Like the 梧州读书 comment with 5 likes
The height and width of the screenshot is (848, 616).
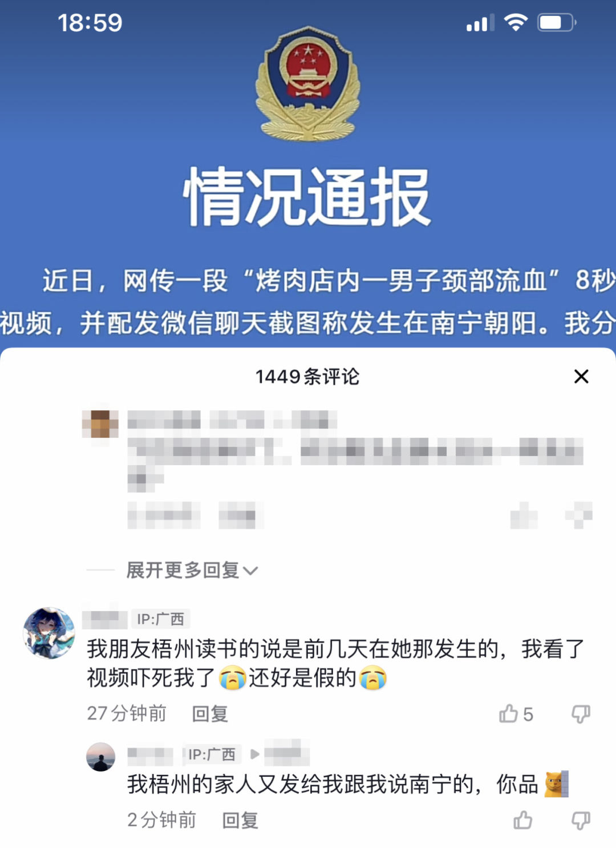point(508,713)
